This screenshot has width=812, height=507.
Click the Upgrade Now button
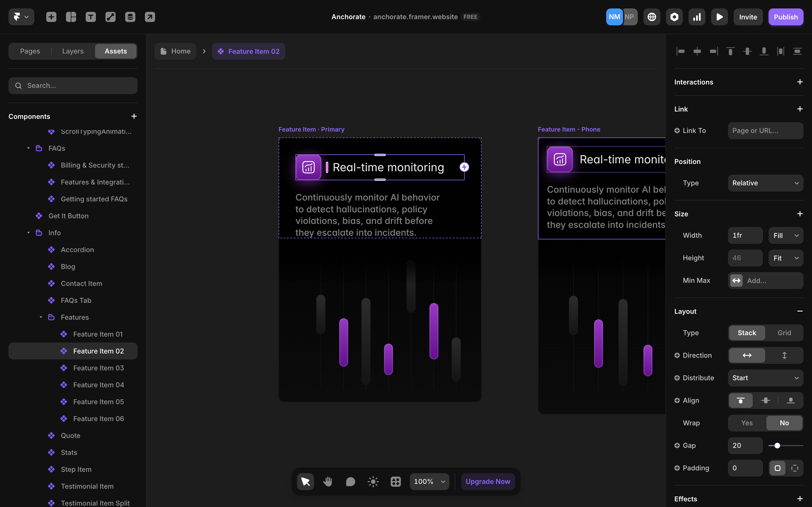487,482
